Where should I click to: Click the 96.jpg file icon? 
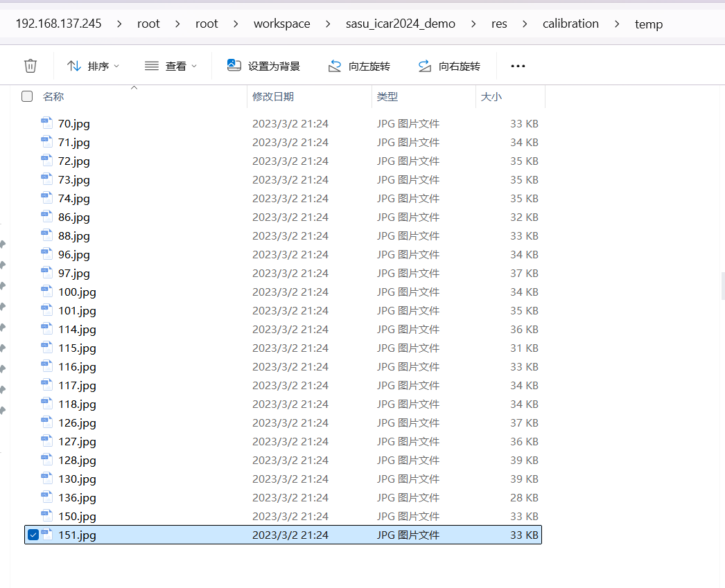tap(46, 253)
